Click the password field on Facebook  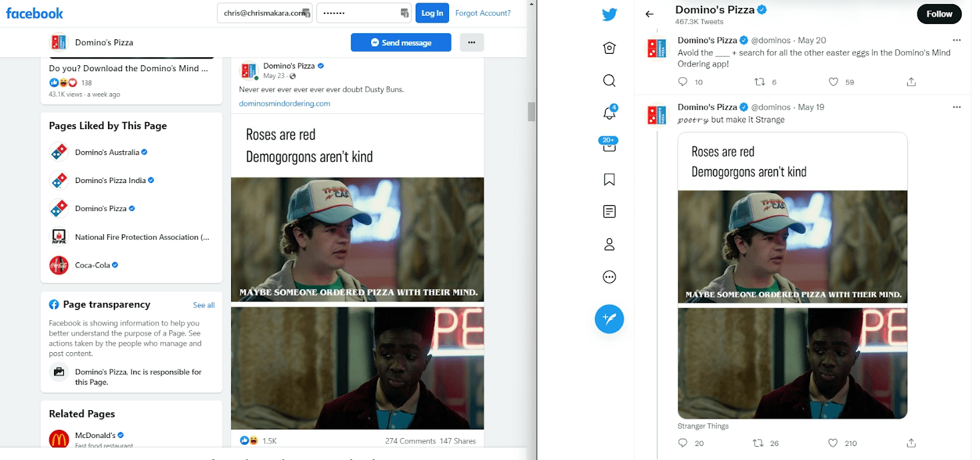tap(364, 13)
